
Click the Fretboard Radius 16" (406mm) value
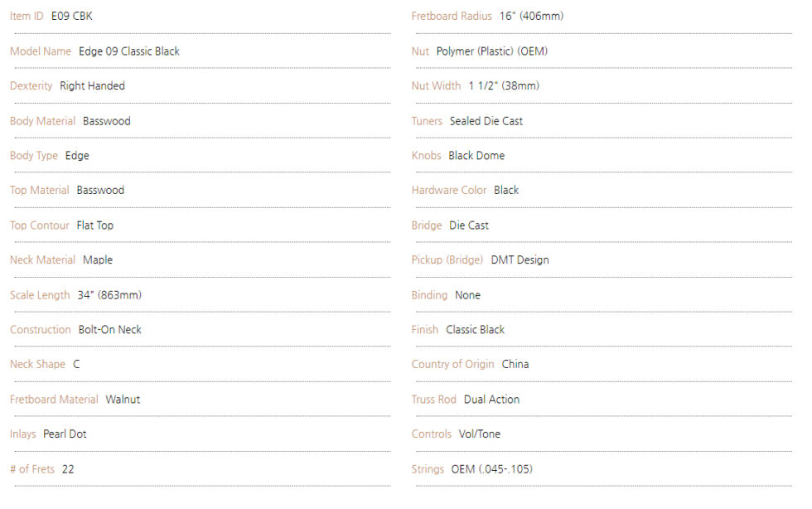pyautogui.click(x=531, y=16)
